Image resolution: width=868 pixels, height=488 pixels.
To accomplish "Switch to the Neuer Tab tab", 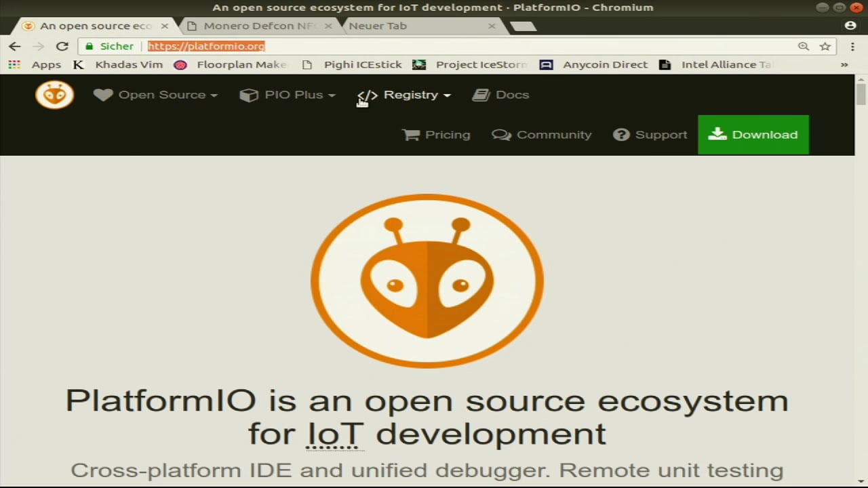I will [x=422, y=26].
